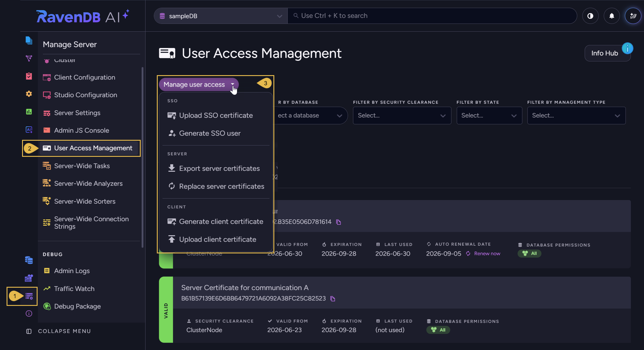Go to Server-Wide Analyzers
The image size is (644, 350).
tap(88, 184)
